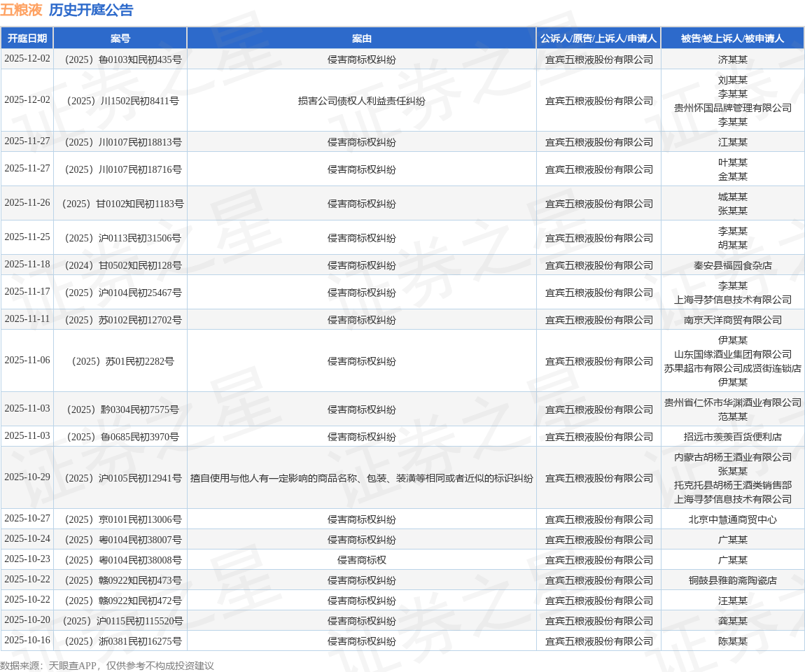
Task: Select the heading 历史开庭公告
Action: point(91,10)
